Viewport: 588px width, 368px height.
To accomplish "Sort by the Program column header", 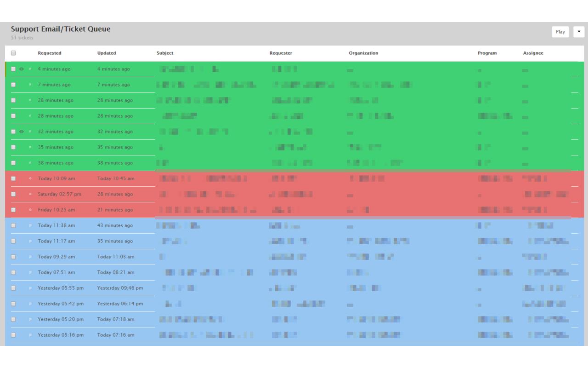I will coord(487,53).
